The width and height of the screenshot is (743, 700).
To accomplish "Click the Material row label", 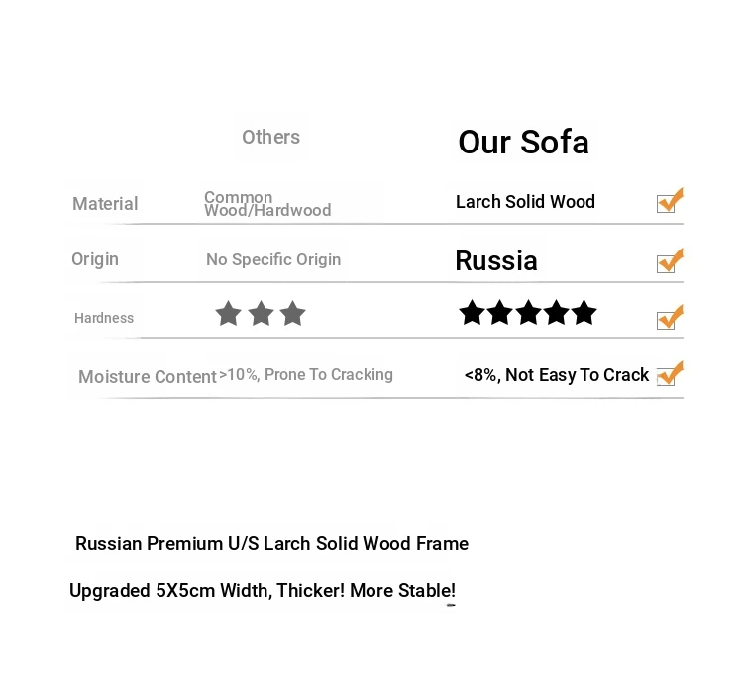I will pos(105,204).
